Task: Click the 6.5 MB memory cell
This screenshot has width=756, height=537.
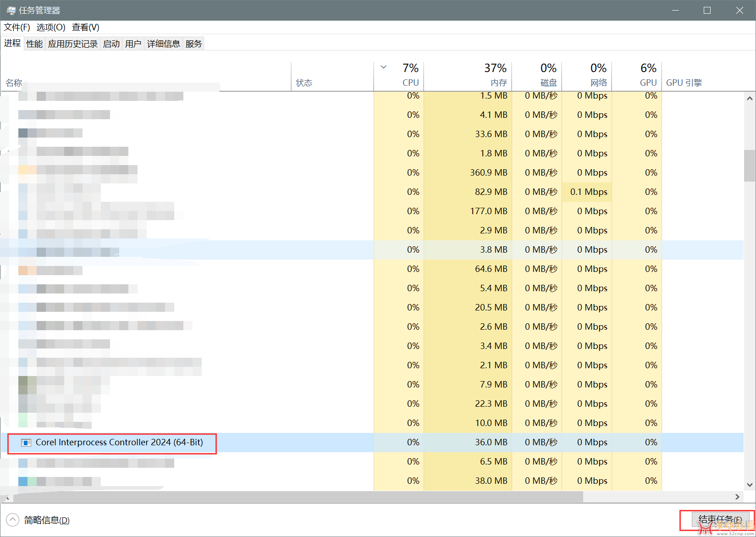Action: coord(468,462)
